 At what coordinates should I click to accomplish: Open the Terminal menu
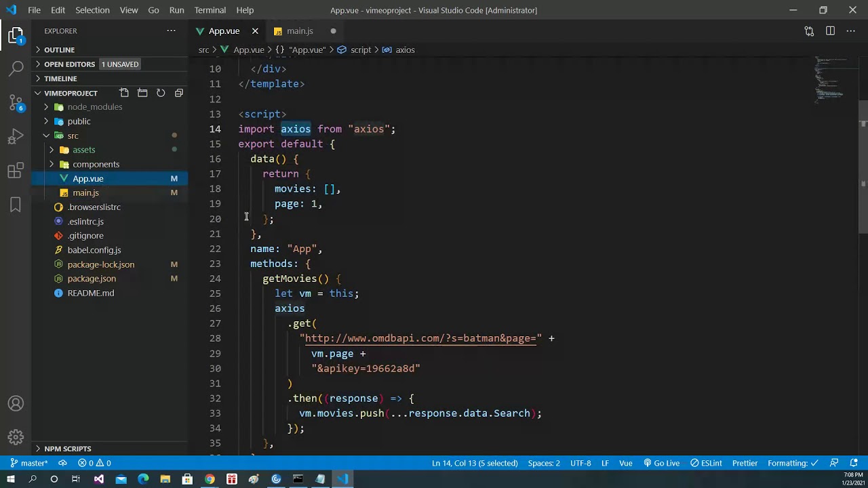210,10
